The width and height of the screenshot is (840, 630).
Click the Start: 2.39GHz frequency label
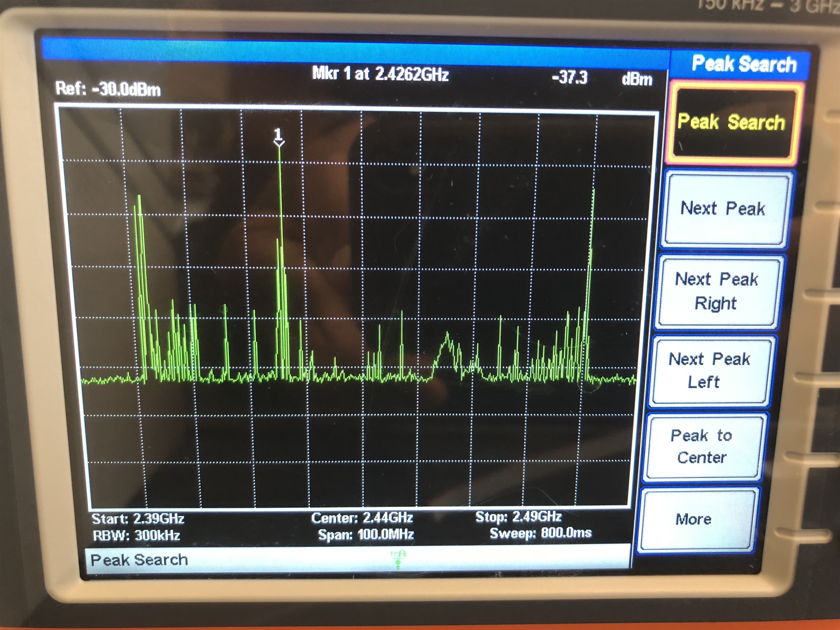pos(138,519)
